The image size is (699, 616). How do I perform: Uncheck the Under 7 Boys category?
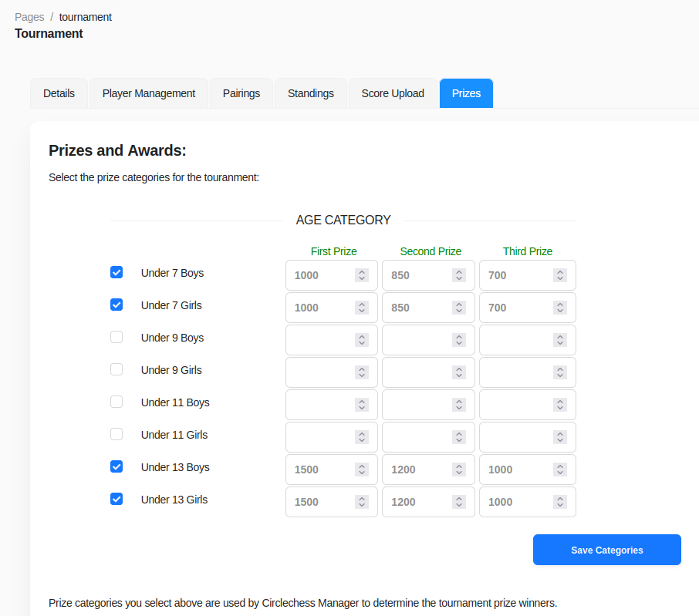click(x=117, y=272)
